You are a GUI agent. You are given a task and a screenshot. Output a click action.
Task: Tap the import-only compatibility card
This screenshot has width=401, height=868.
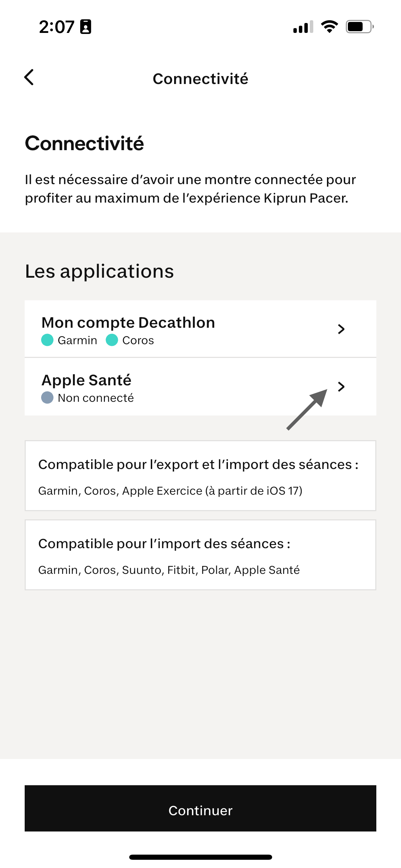[x=200, y=555]
